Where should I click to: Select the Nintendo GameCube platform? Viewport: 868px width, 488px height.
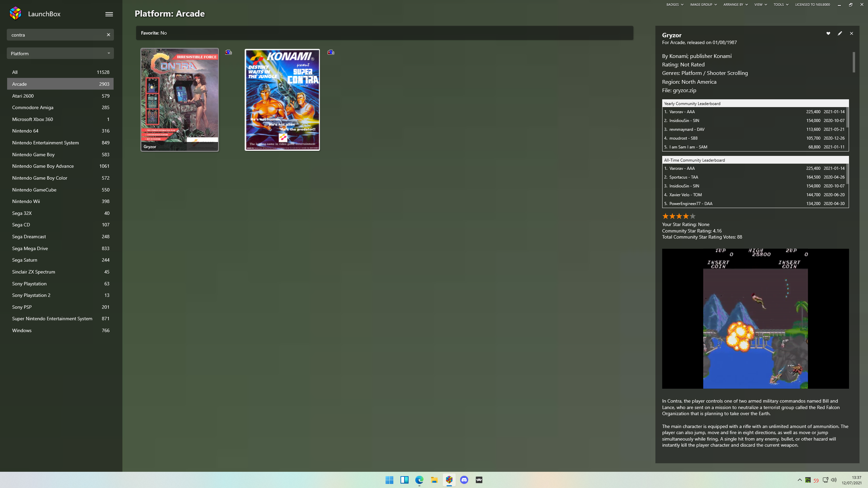click(60, 190)
